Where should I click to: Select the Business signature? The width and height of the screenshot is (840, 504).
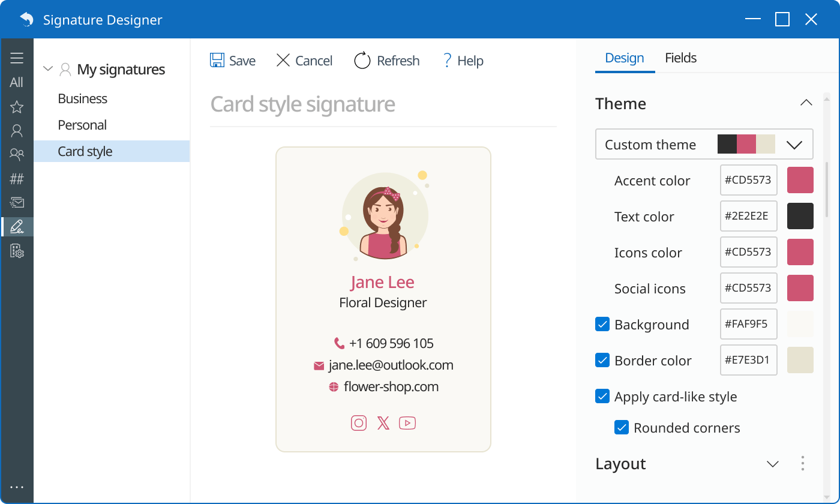pos(83,98)
